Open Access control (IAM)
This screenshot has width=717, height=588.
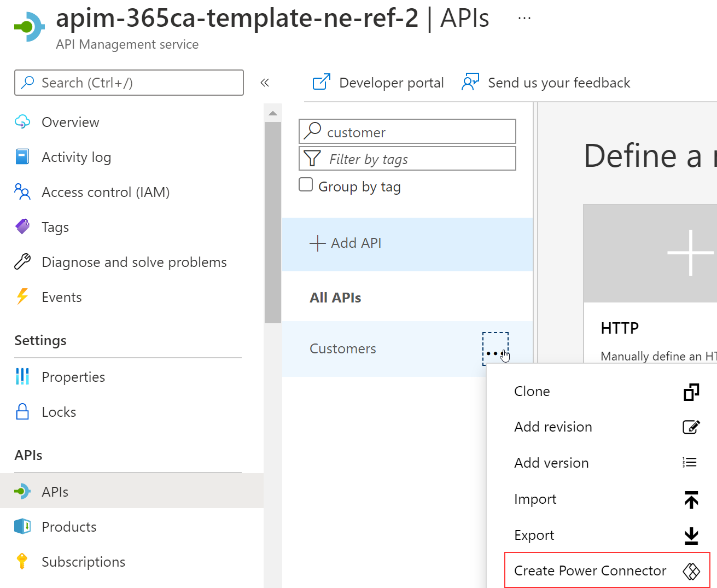click(106, 192)
